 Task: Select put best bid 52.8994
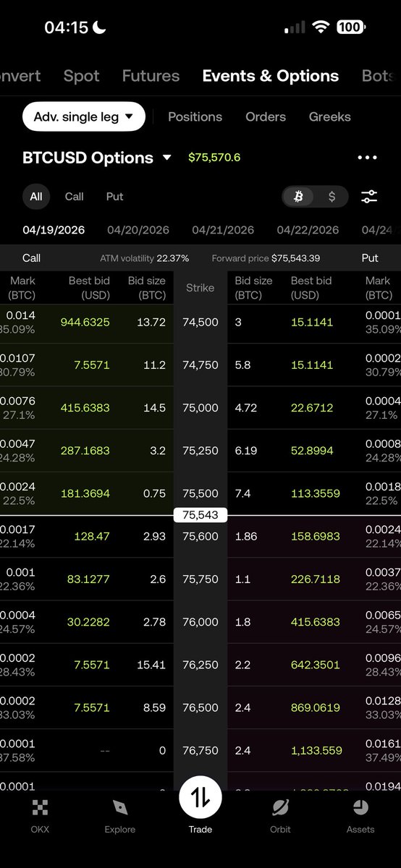[x=312, y=450]
